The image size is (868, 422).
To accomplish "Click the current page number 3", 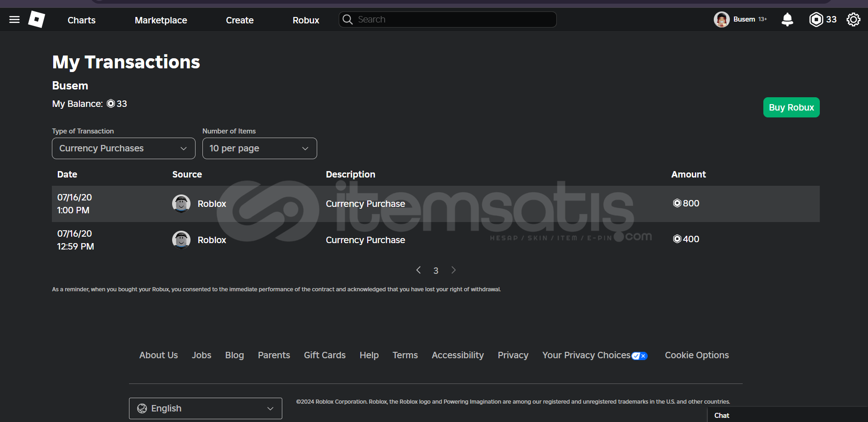I will click(x=436, y=271).
